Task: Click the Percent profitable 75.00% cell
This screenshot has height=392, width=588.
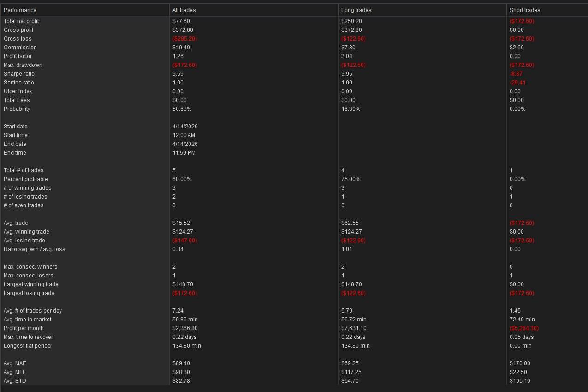Action: (x=350, y=179)
